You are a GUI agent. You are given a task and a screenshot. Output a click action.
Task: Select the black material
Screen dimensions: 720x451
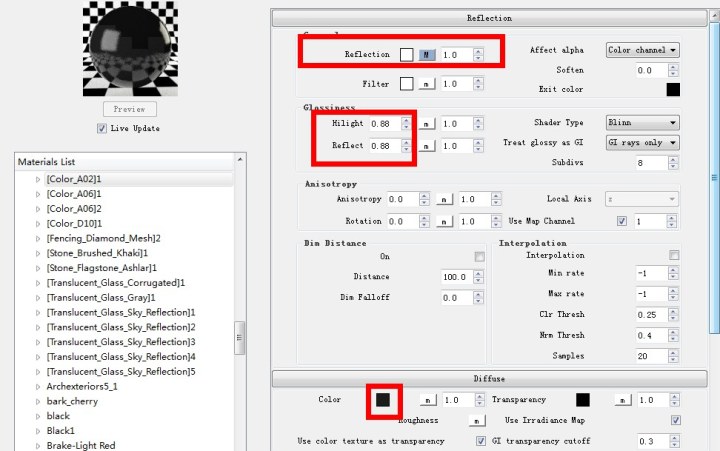click(58, 416)
